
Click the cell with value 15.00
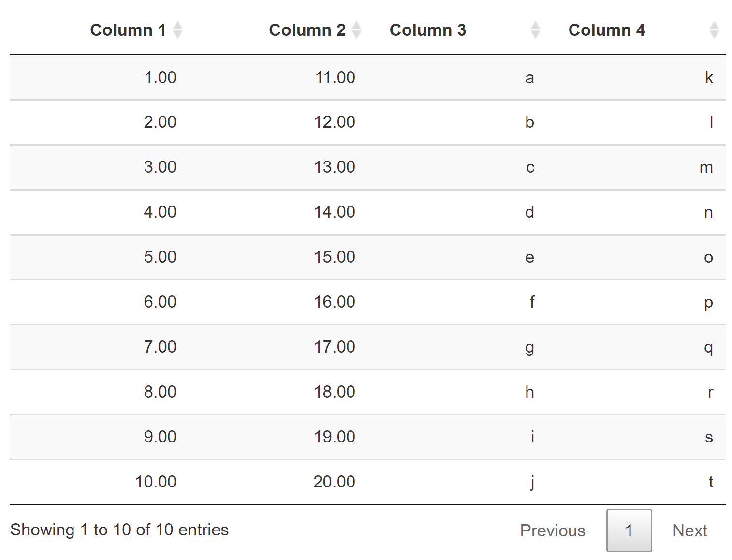click(335, 257)
